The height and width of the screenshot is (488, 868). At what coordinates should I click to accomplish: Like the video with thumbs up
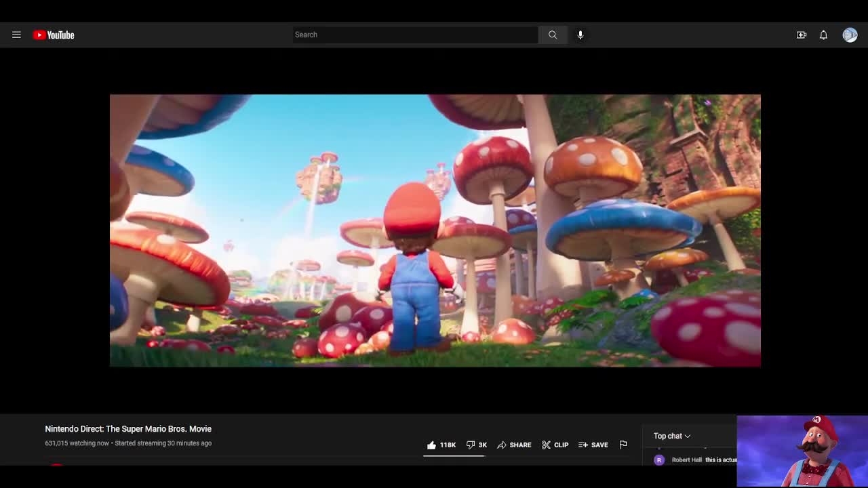(441, 445)
